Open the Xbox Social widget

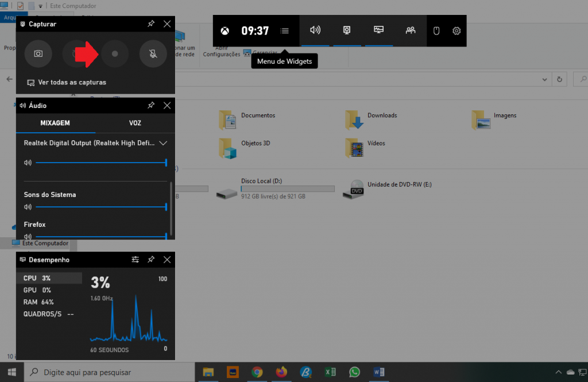[411, 30]
